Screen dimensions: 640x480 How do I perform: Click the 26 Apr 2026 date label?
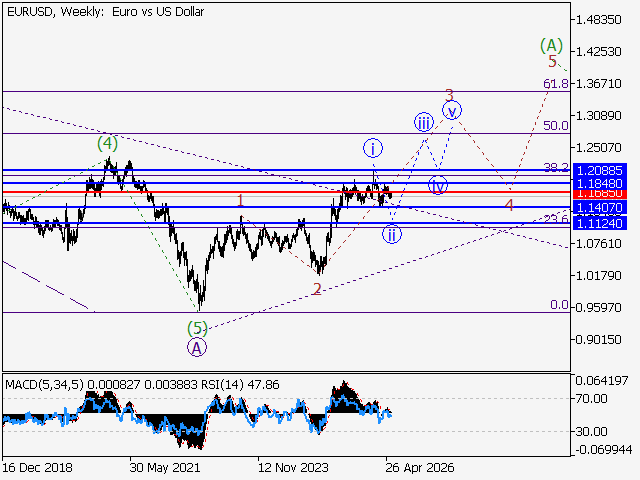point(420,467)
